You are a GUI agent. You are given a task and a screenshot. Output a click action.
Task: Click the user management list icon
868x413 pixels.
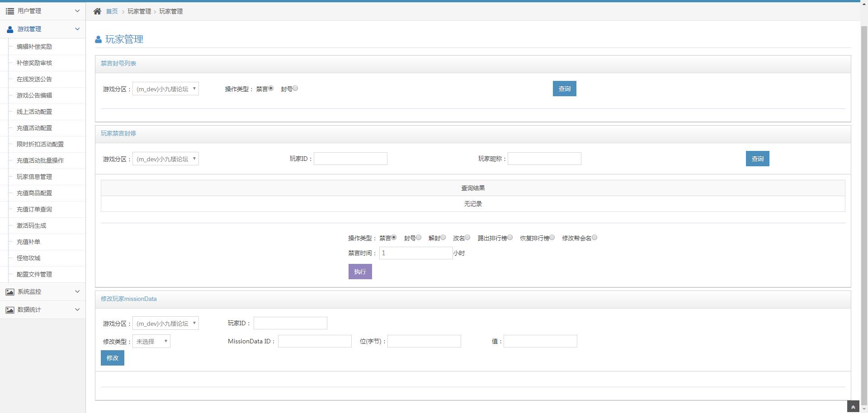tap(9, 11)
